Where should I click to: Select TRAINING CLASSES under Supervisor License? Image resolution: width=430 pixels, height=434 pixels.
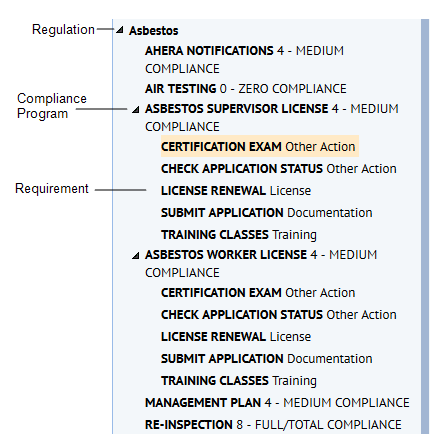click(x=239, y=235)
